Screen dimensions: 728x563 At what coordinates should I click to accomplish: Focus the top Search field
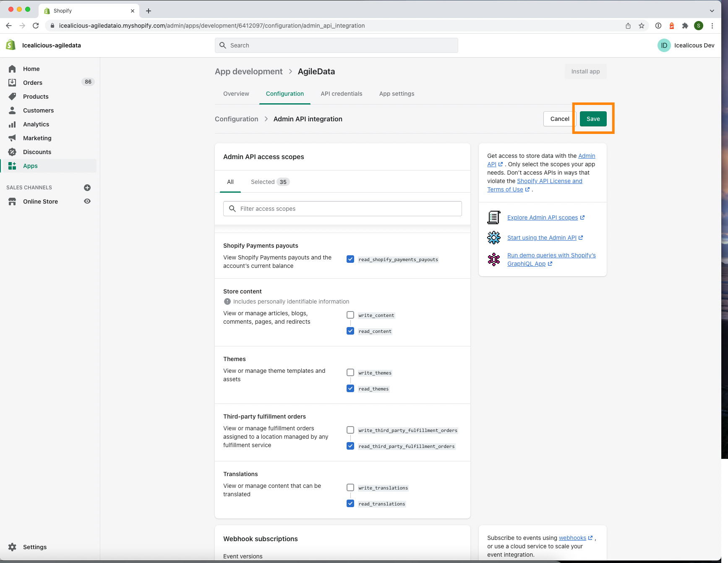tap(336, 45)
